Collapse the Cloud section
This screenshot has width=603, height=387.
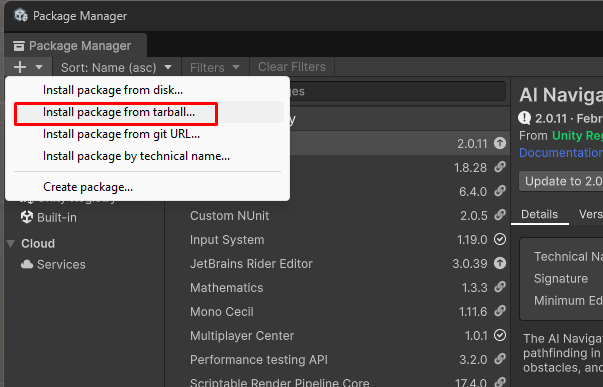[x=11, y=244]
